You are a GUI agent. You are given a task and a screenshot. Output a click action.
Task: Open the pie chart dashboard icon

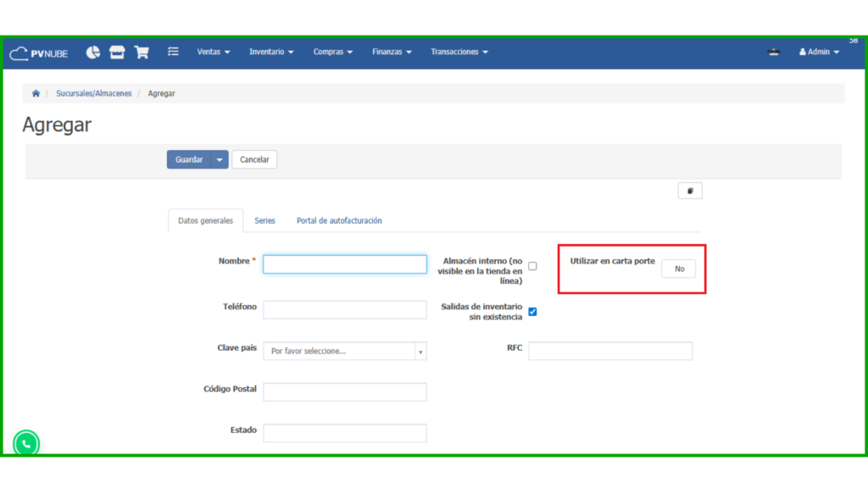click(x=93, y=53)
